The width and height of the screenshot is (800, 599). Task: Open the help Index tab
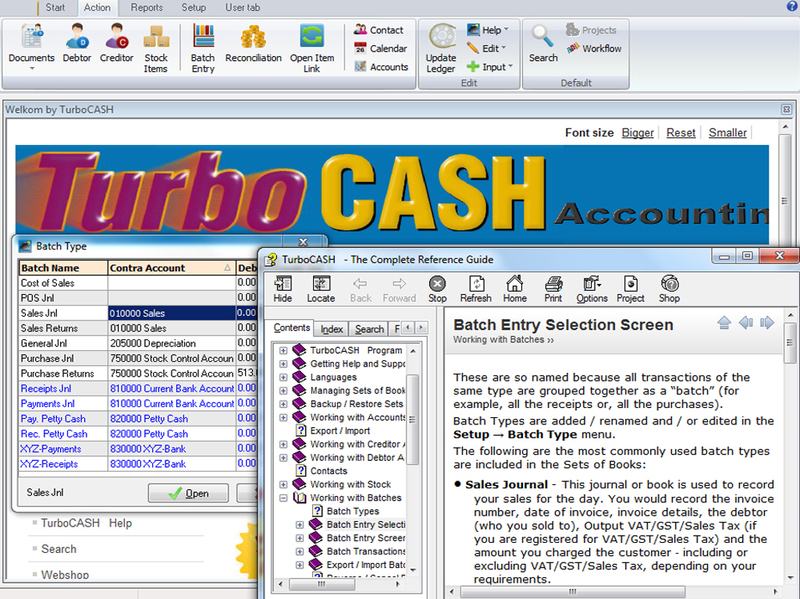point(332,329)
